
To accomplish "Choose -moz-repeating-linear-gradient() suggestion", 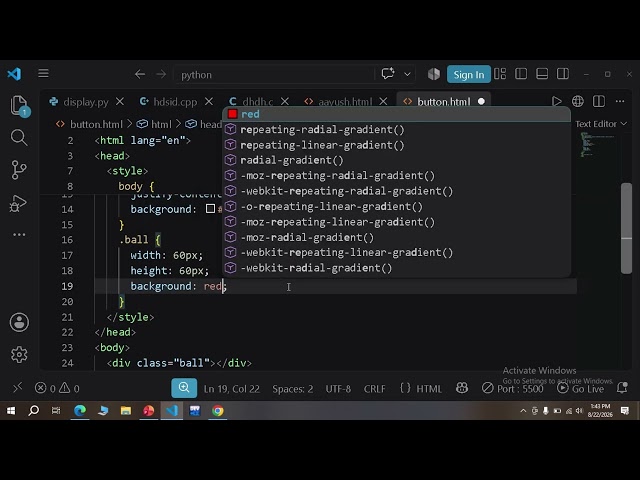I will [x=396, y=222].
